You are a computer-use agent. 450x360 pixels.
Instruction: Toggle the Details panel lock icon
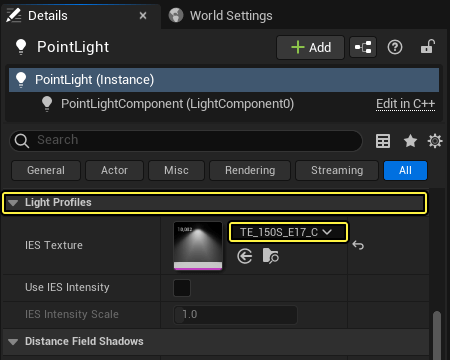tap(428, 47)
